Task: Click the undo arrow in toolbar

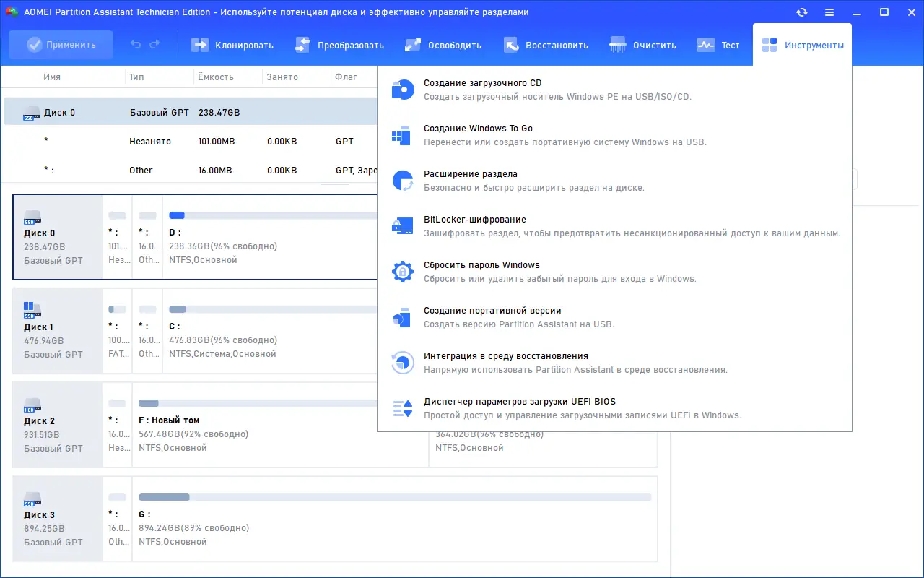Action: point(136,45)
